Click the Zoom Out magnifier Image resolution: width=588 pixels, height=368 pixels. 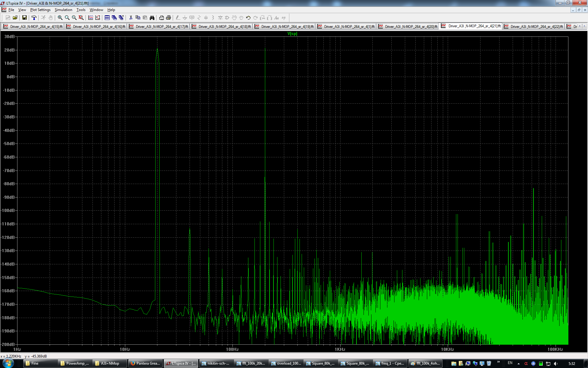pos(74,18)
